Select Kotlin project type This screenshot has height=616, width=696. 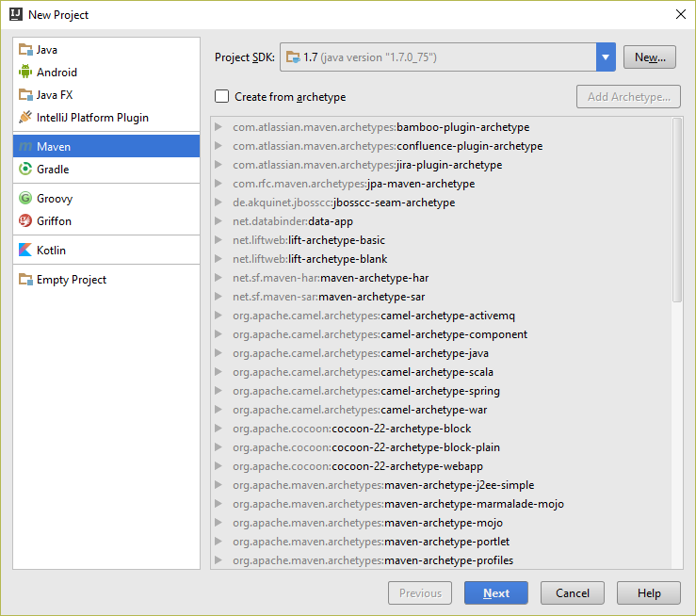tap(106, 250)
